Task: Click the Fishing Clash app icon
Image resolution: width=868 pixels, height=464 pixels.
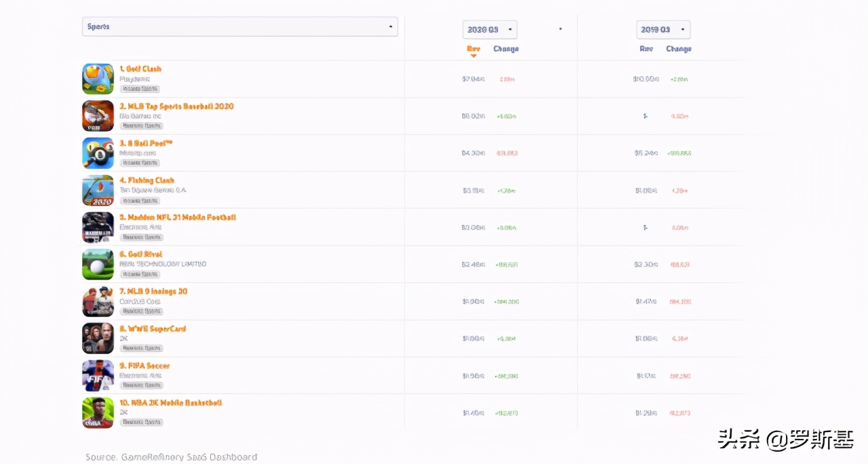Action: tap(98, 191)
